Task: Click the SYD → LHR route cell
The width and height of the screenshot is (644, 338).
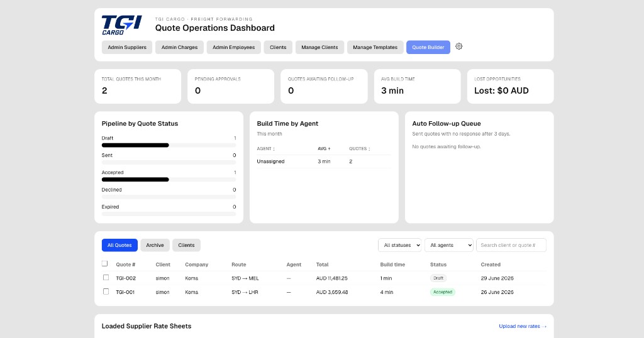Action: (245, 292)
